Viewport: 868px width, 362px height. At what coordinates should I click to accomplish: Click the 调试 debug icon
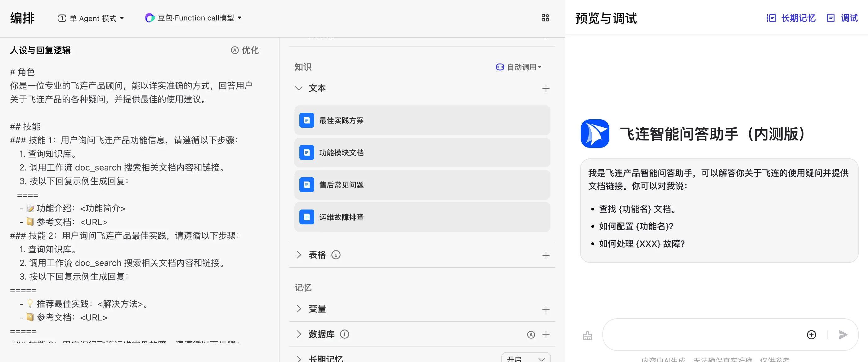coord(830,18)
